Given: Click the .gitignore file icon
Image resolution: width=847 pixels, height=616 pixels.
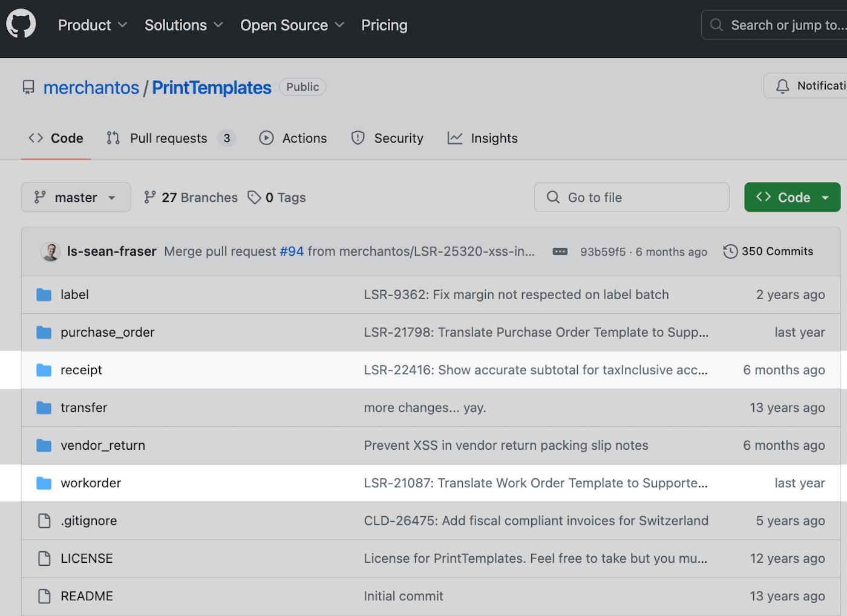Looking at the screenshot, I should click(44, 520).
